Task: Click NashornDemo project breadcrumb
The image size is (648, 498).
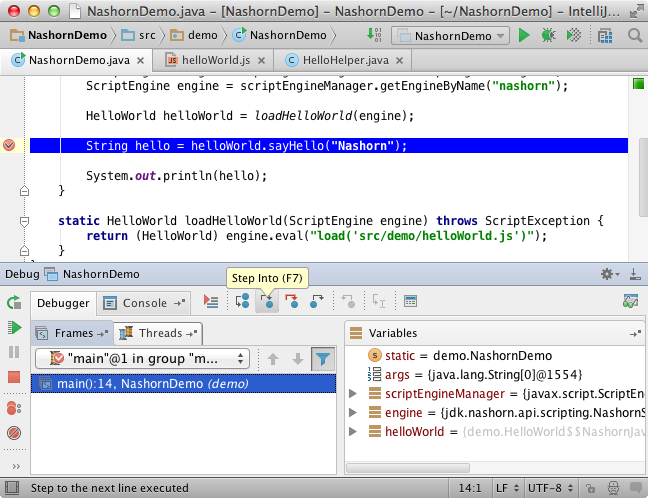Action: tap(59, 36)
